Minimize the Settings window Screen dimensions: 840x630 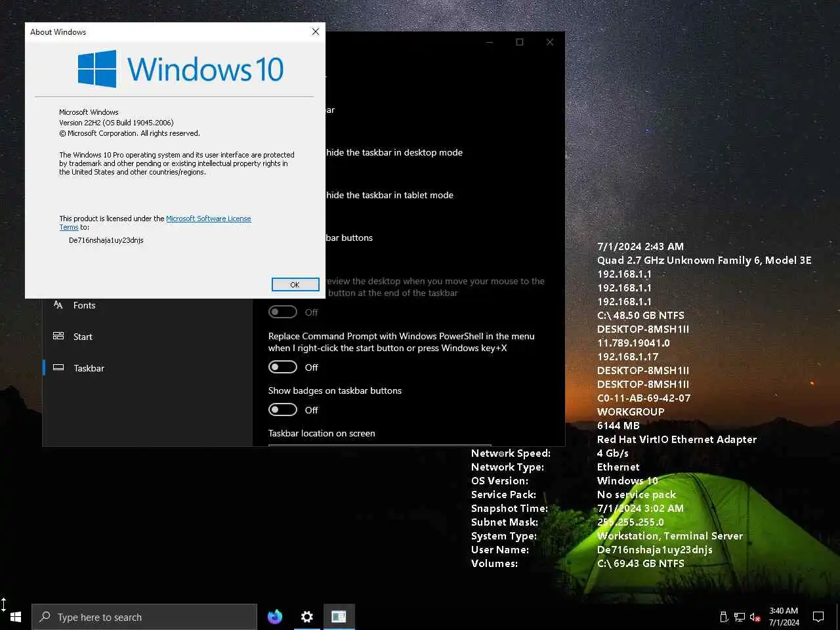pyautogui.click(x=490, y=42)
